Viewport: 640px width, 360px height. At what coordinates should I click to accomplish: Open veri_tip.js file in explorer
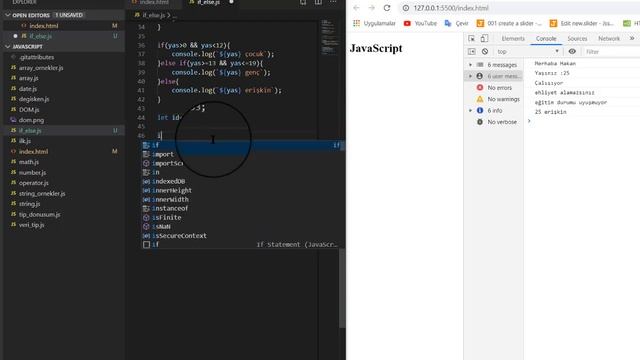[x=31, y=225]
